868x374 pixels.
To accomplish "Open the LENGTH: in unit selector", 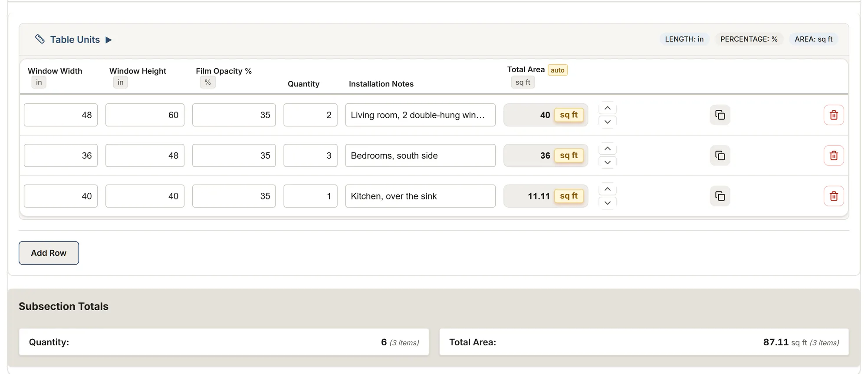I will pyautogui.click(x=684, y=39).
